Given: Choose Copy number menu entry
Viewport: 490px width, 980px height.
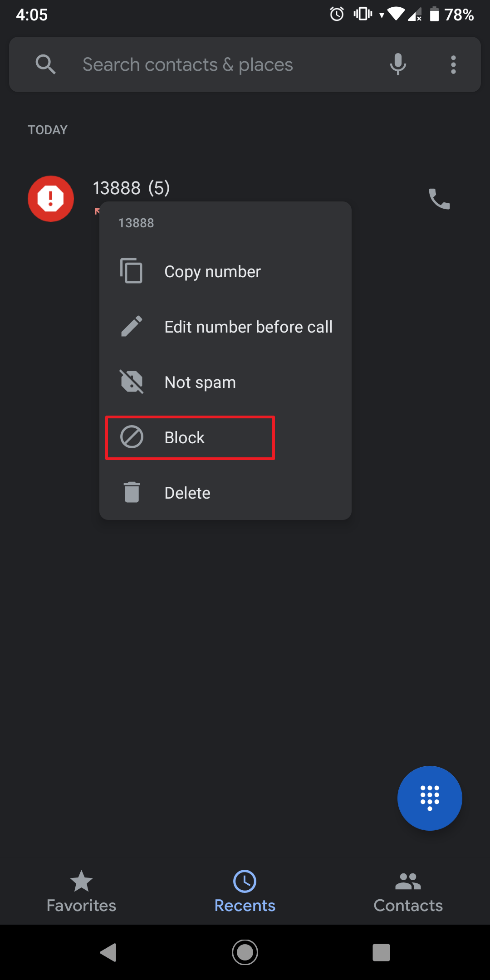Looking at the screenshot, I should [212, 272].
